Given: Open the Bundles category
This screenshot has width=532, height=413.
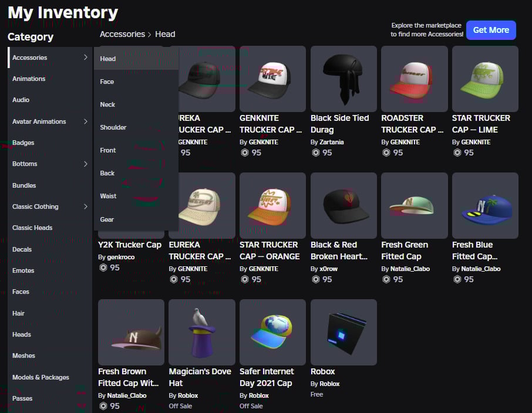Looking at the screenshot, I should pos(49,185).
